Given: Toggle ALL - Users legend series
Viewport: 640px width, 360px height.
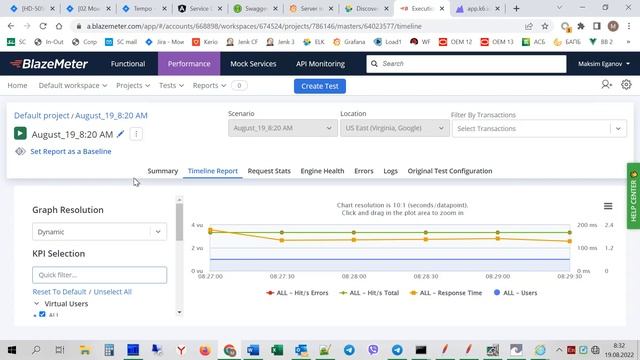Looking at the screenshot, I should point(516,293).
